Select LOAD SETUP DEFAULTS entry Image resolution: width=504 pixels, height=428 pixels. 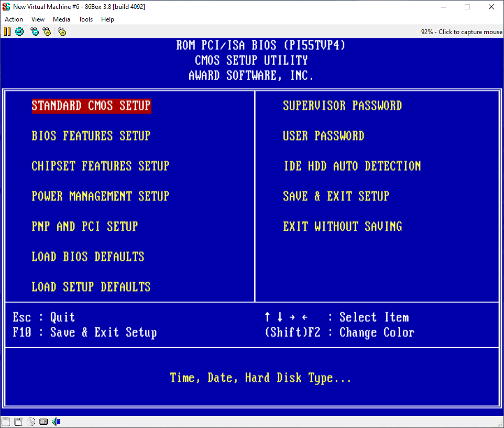tap(91, 287)
